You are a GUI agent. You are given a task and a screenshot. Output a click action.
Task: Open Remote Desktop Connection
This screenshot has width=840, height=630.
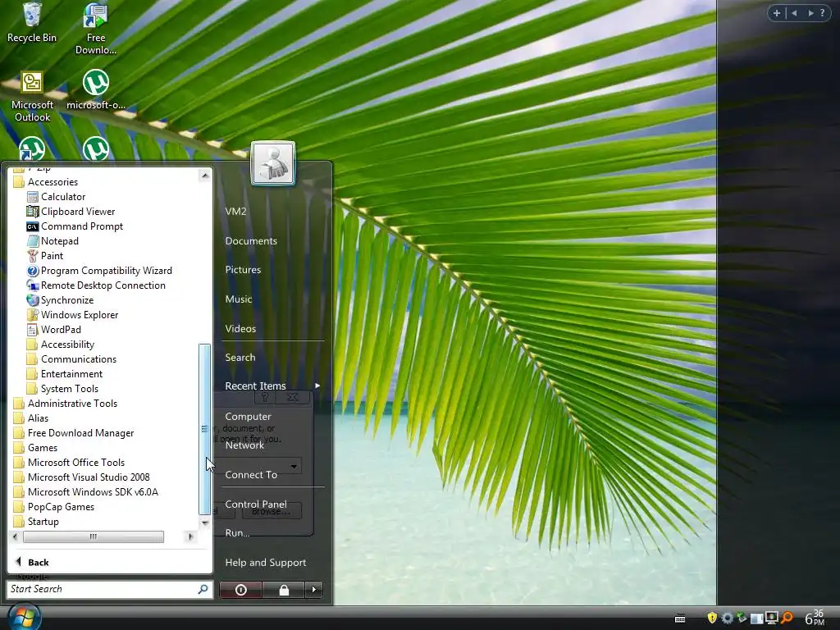(96, 285)
